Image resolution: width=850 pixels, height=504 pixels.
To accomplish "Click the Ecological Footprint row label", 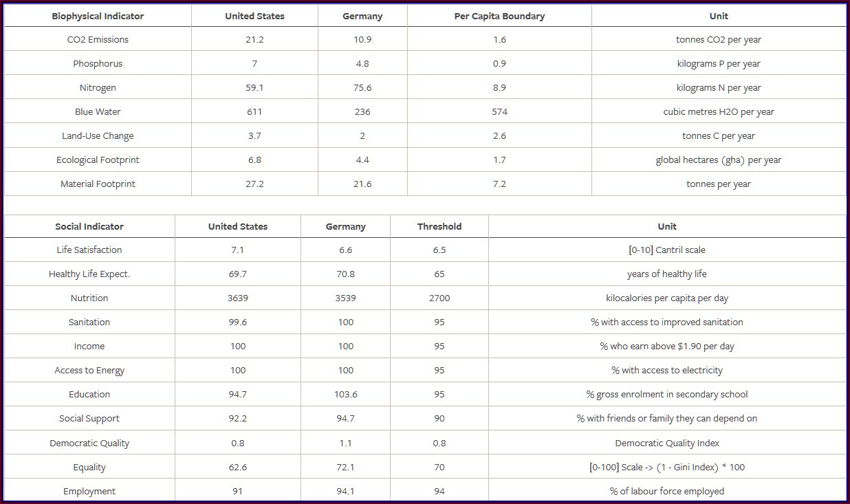I will coord(98,160).
